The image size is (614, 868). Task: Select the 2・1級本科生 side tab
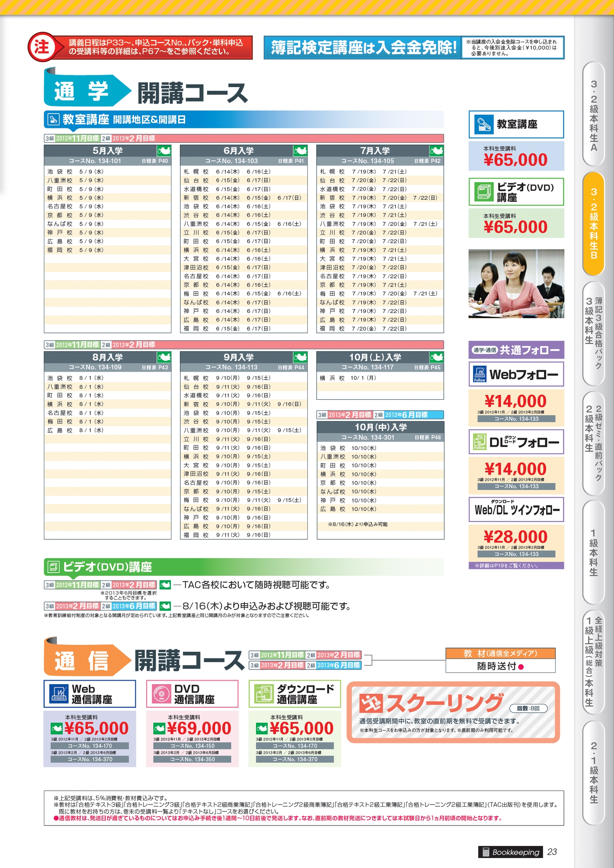[594, 772]
